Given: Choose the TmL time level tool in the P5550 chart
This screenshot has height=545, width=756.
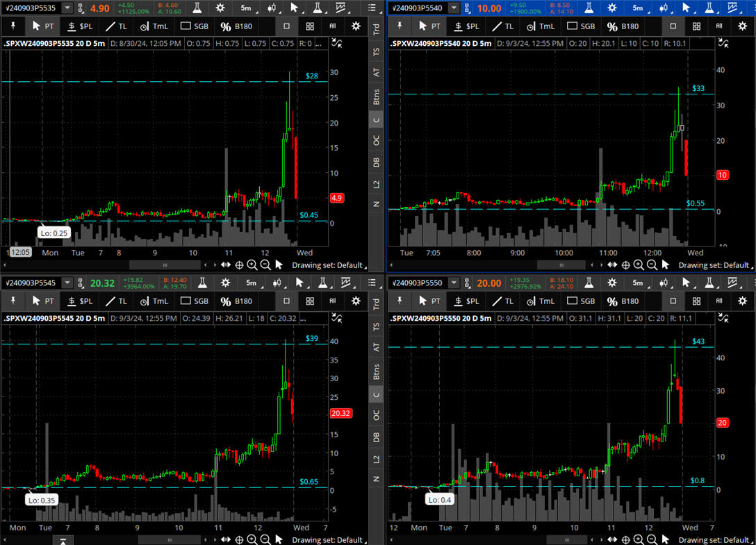Looking at the screenshot, I should (x=541, y=301).
